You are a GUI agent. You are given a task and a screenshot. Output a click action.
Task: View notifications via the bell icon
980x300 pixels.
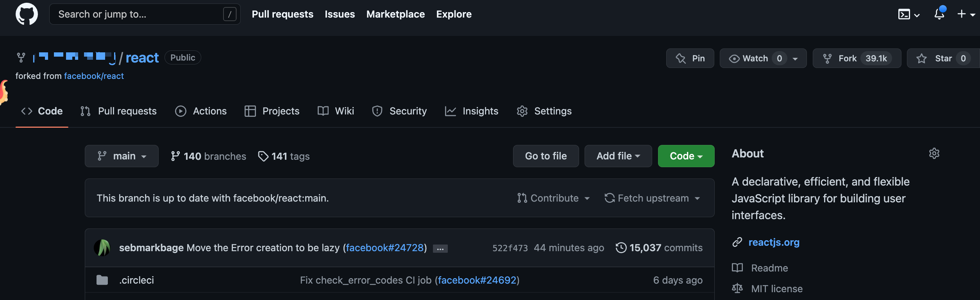tap(940, 14)
